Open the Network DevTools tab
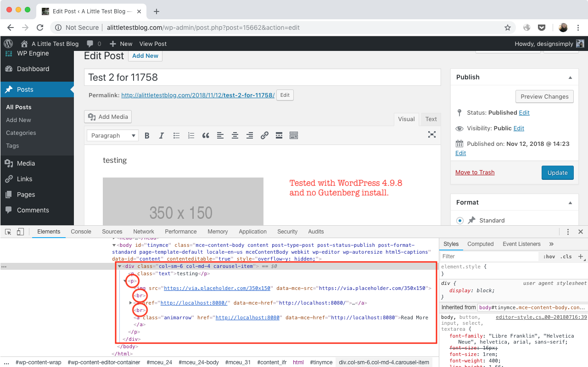588x367 pixels. [x=144, y=232]
